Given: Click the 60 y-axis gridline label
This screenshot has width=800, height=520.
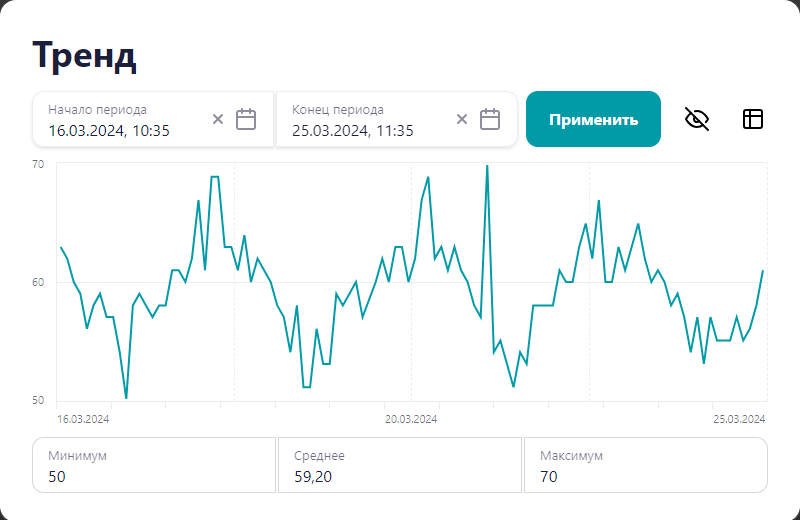Looking at the screenshot, I should (38, 282).
